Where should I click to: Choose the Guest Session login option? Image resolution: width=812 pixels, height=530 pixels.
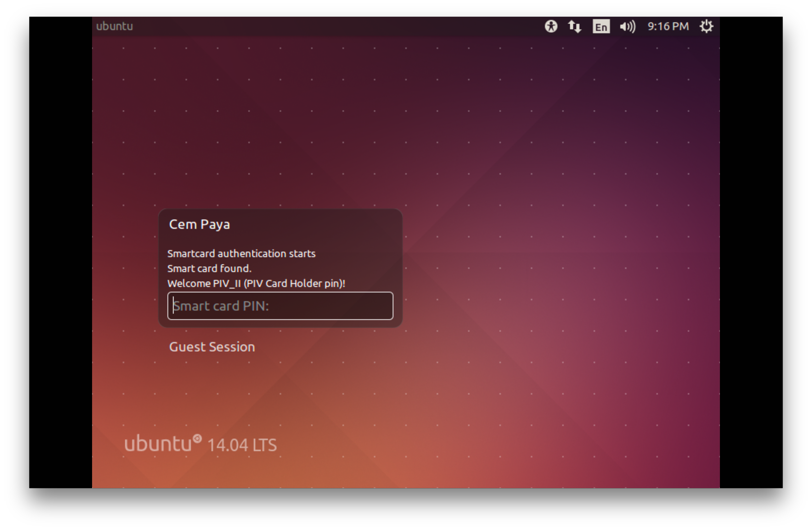coord(212,347)
